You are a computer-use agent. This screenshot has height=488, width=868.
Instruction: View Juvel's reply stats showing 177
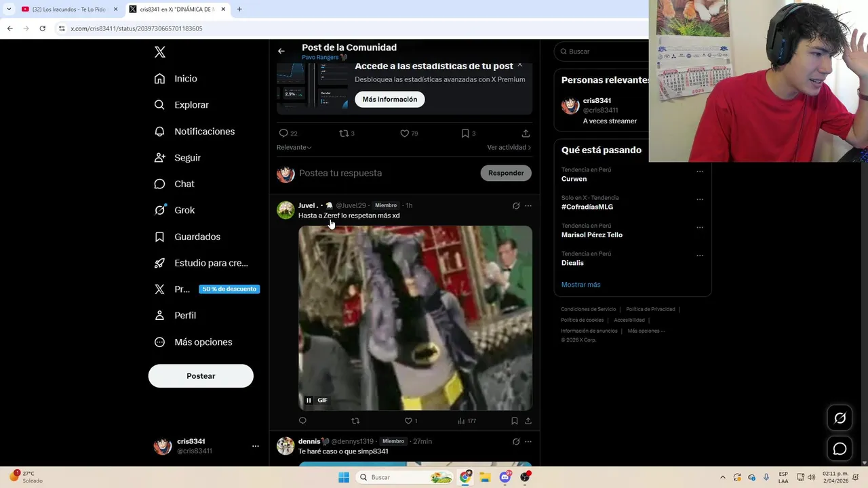pos(467,421)
